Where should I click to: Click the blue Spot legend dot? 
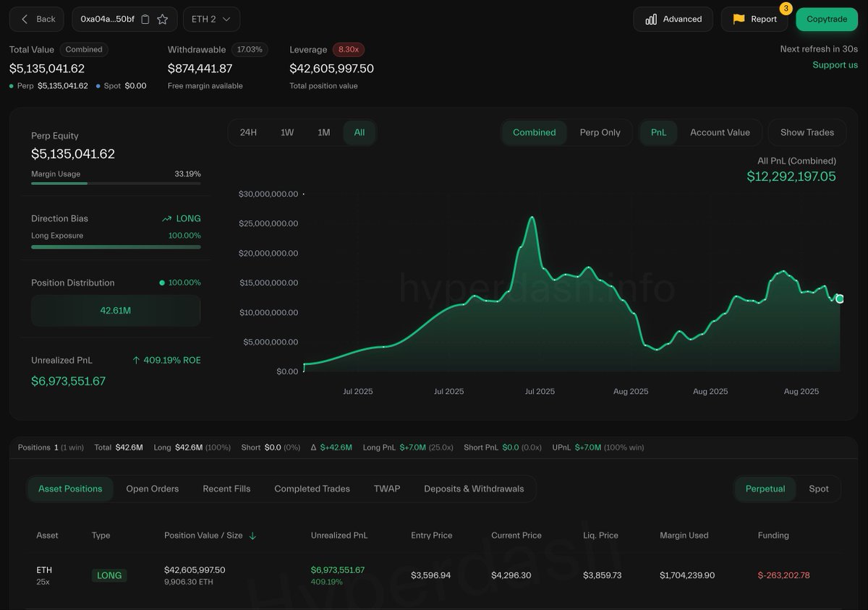click(x=98, y=86)
